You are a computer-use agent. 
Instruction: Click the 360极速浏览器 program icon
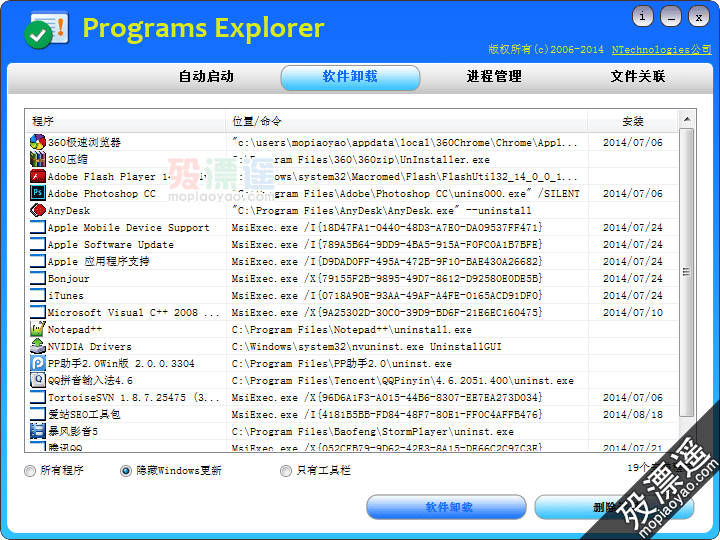click(38, 142)
